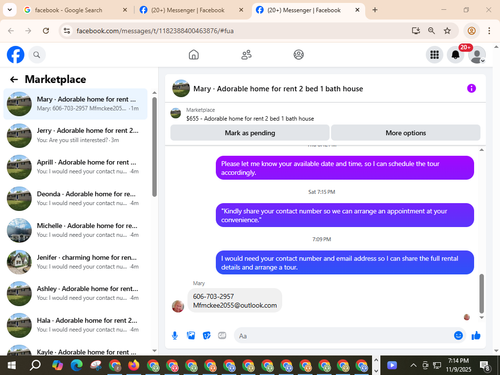This screenshot has height=375, width=500.
Task: Open the Facebook logo home link
Action: point(15,55)
